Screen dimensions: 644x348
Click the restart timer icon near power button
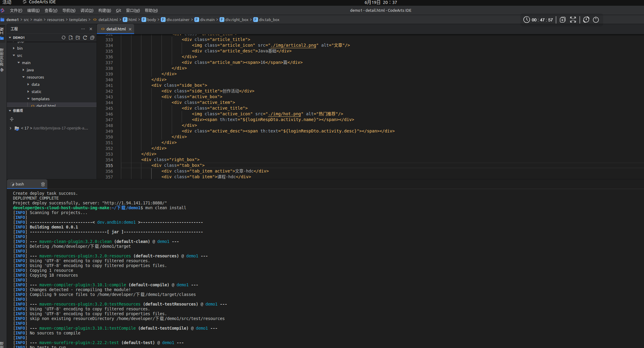(586, 20)
